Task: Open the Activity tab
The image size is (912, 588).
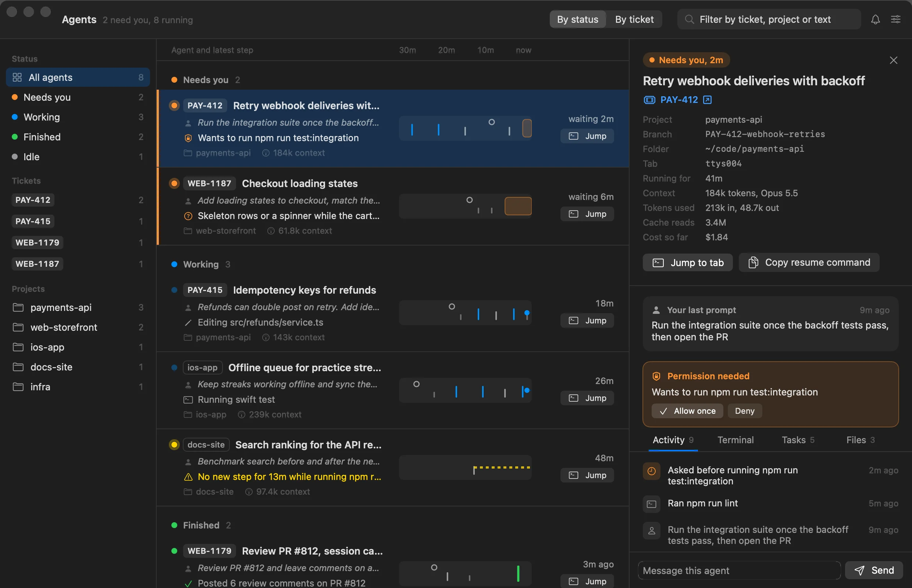Action: 673,440
